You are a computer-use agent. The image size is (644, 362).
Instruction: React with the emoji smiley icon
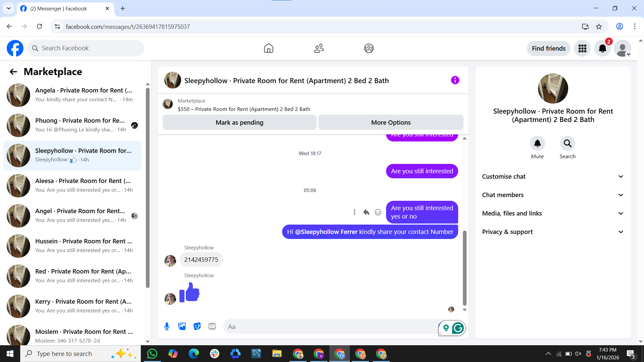point(378,212)
